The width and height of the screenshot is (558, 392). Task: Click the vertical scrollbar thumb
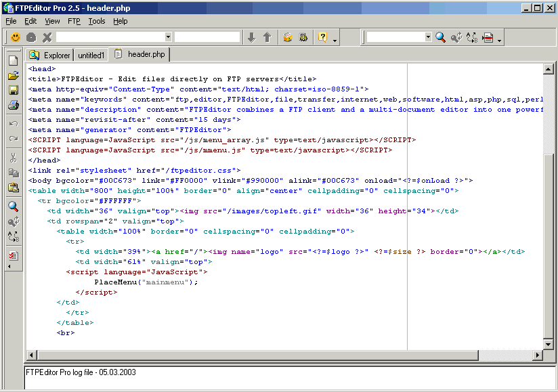[549, 246]
